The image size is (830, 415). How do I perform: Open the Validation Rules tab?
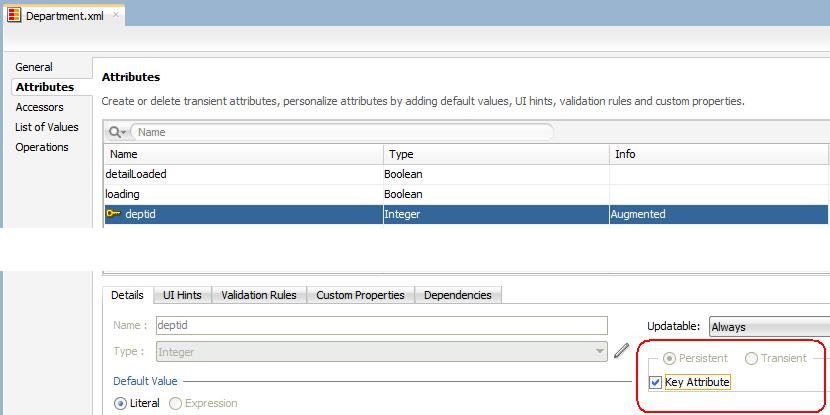259,295
